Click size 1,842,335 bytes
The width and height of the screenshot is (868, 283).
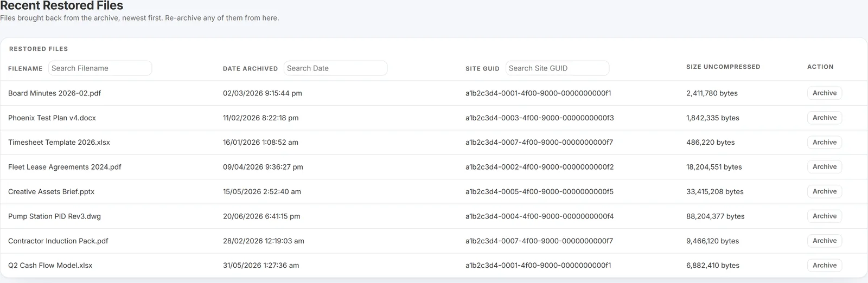(713, 118)
